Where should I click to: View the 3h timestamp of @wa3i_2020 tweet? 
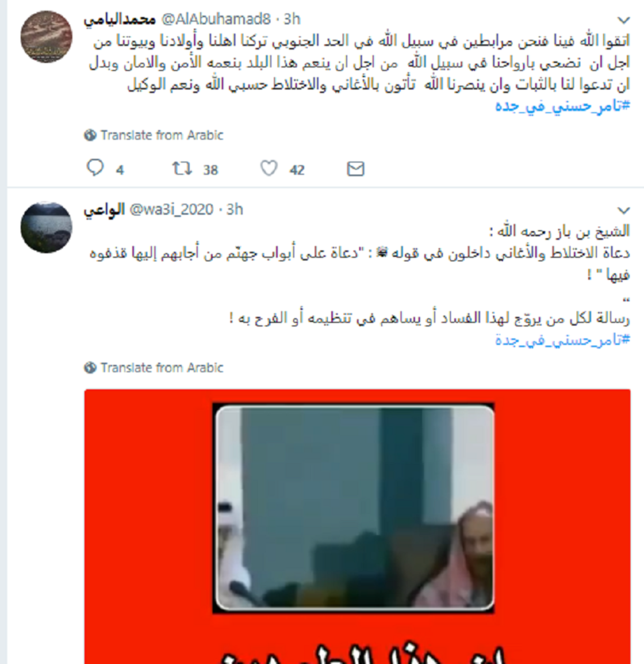click(x=235, y=209)
